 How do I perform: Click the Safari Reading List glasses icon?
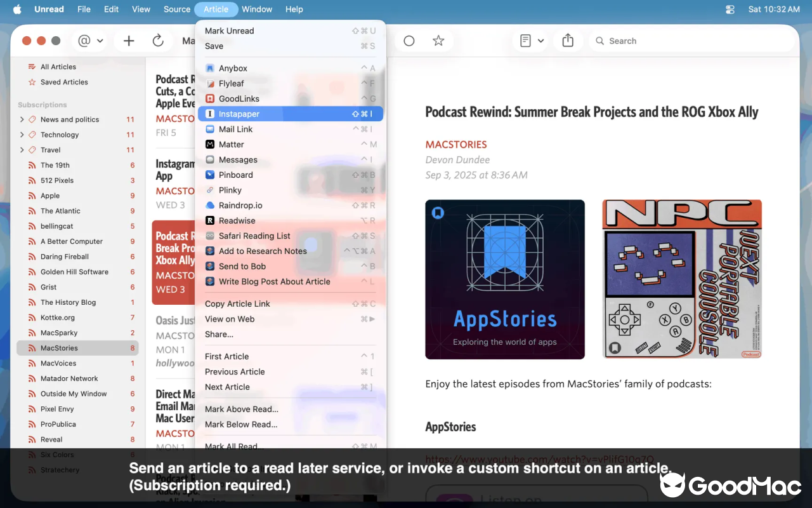click(210, 236)
